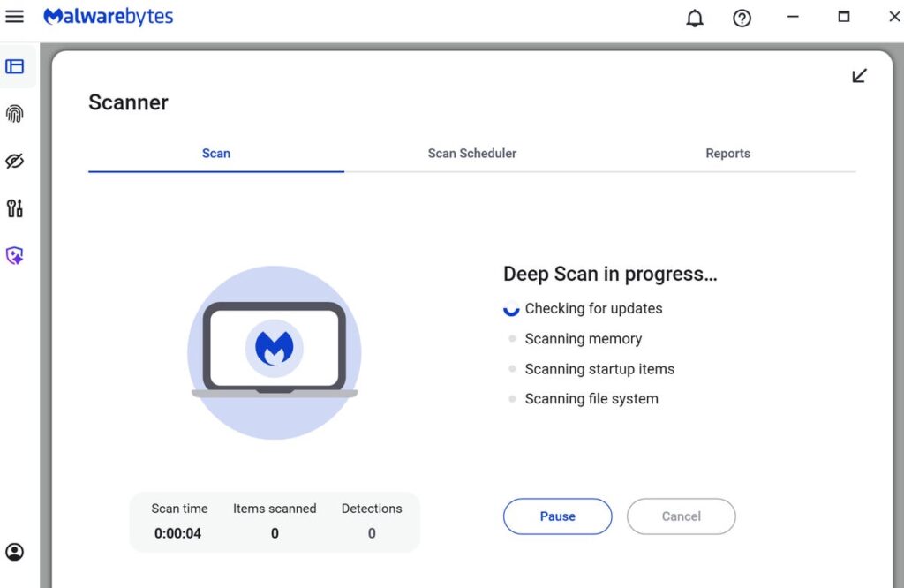Open the account profile icon
The width and height of the screenshot is (904, 588).
point(14,552)
